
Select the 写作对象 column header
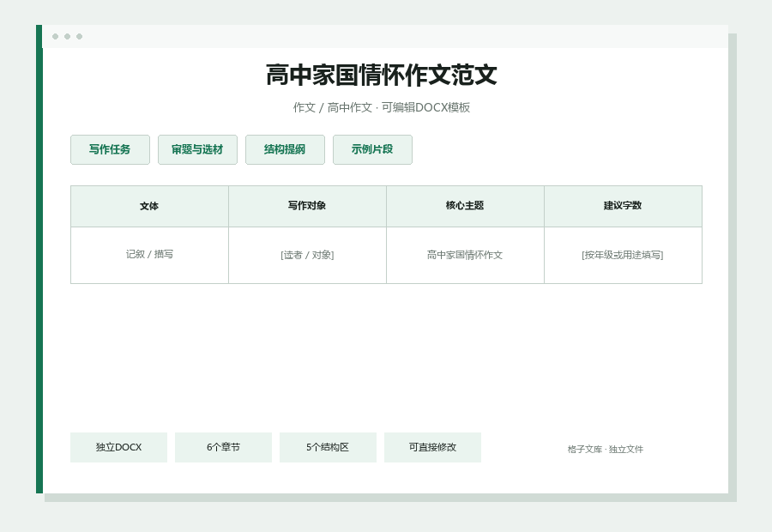307,207
